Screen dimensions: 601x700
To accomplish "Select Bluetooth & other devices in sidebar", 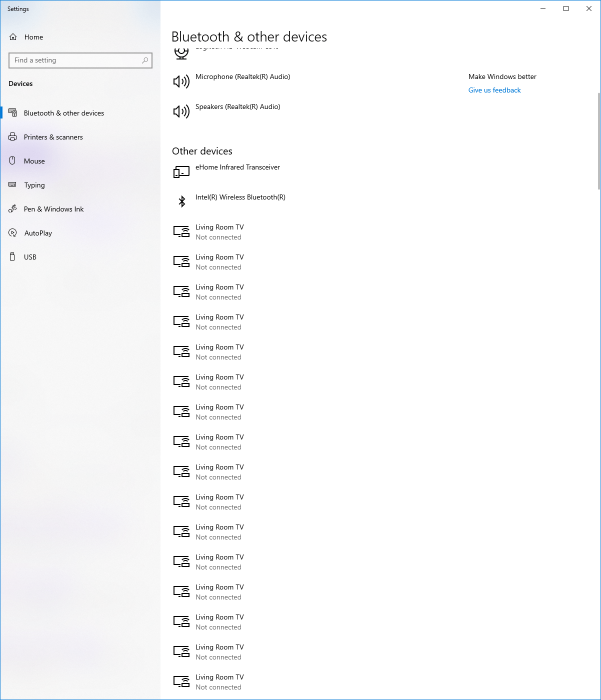I will tap(63, 112).
